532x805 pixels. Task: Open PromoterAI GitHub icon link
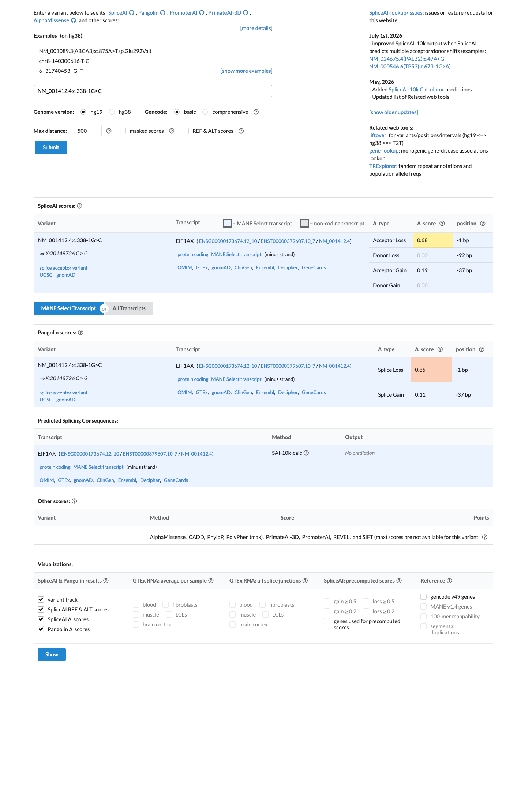[202, 13]
